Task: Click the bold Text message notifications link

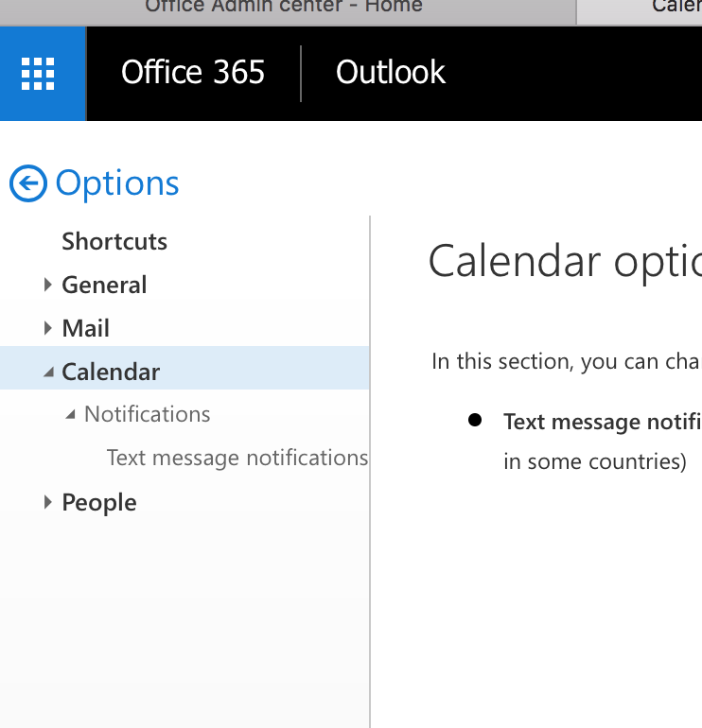Action: click(602, 422)
